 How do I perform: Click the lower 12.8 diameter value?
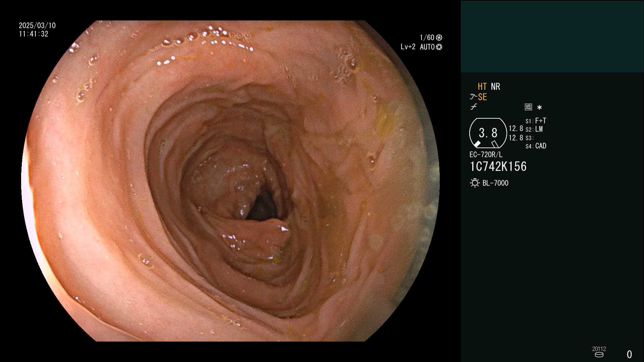tap(516, 138)
